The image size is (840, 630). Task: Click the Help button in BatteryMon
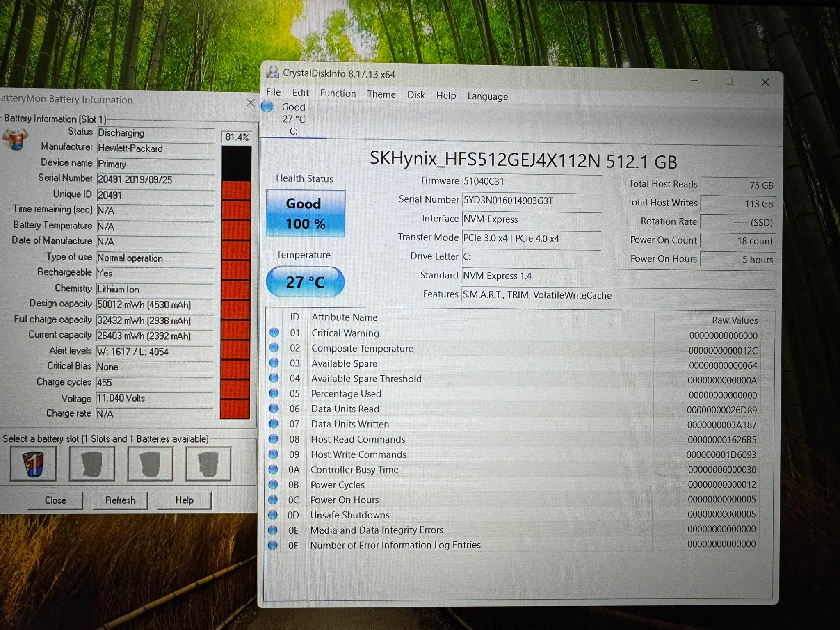184,500
